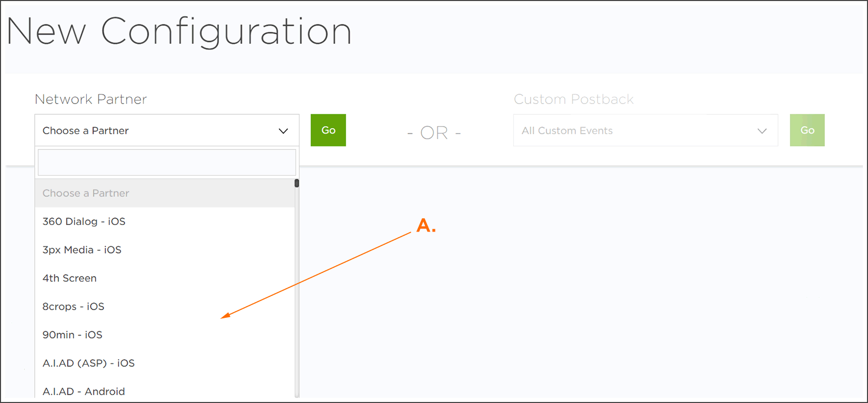The width and height of the screenshot is (868, 403).
Task: Click the Custom Postback dropdown chevron arrow
Action: coord(762,131)
